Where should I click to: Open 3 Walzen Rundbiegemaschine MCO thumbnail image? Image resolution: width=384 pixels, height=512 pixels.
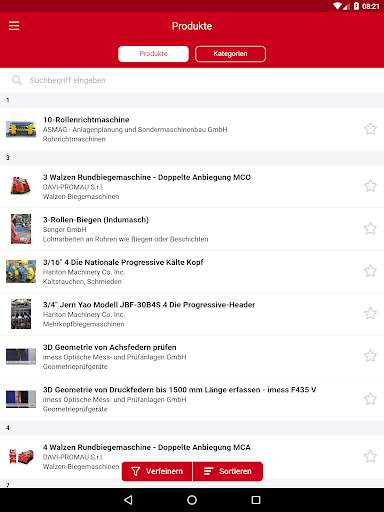click(x=21, y=186)
